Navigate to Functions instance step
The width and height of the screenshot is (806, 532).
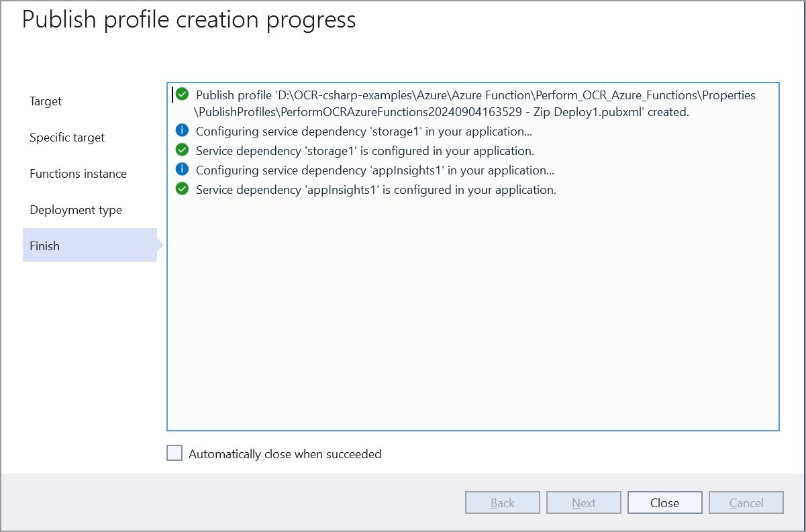coord(78,173)
